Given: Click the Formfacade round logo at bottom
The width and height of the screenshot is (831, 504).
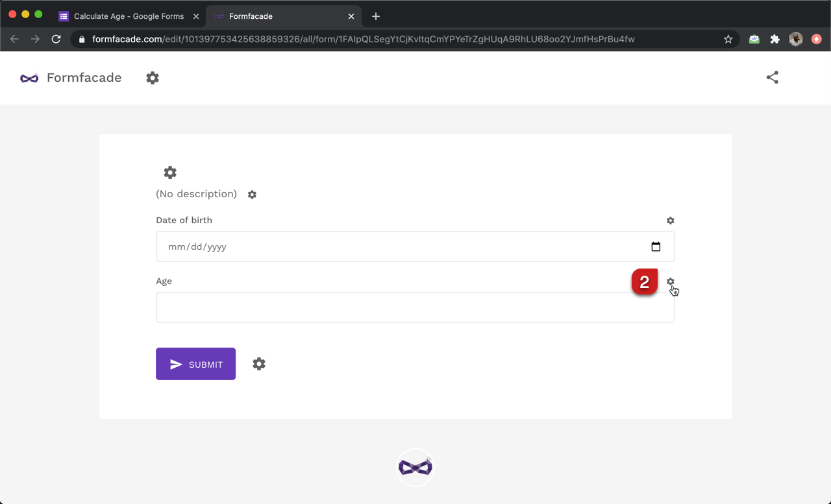Looking at the screenshot, I should point(415,467).
